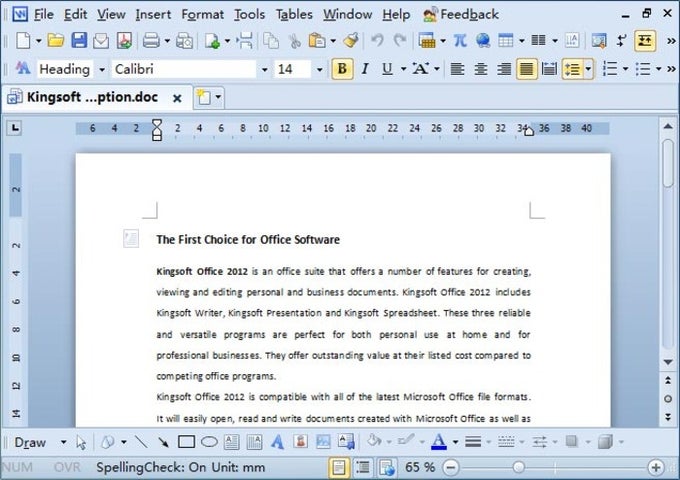This screenshot has width=680, height=480.
Task: Undo the last action
Action: (x=377, y=41)
